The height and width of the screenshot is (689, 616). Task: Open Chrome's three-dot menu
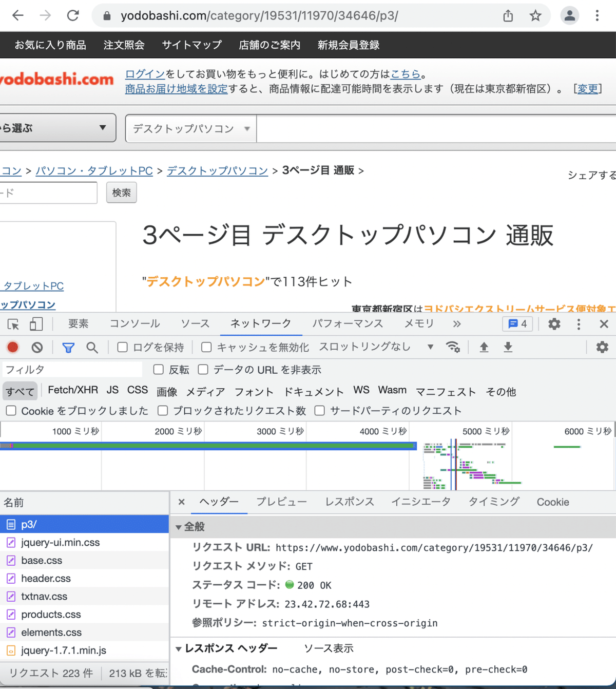click(597, 15)
